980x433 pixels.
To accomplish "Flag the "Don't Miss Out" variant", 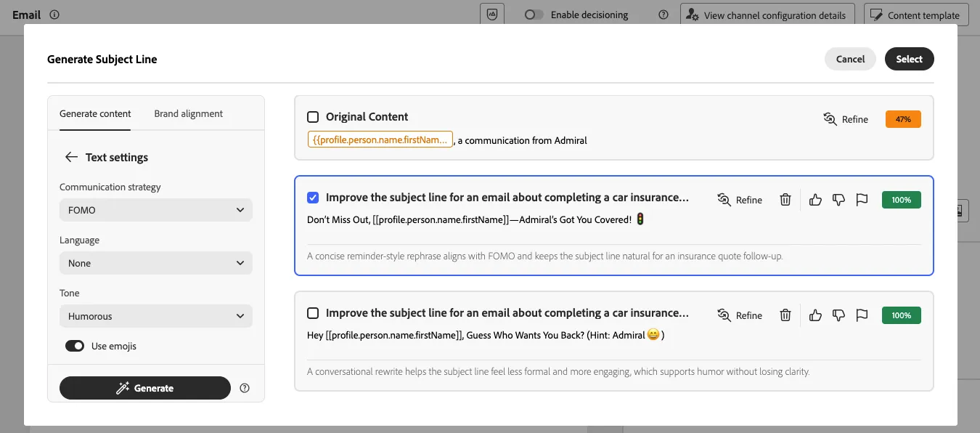I will click(862, 200).
